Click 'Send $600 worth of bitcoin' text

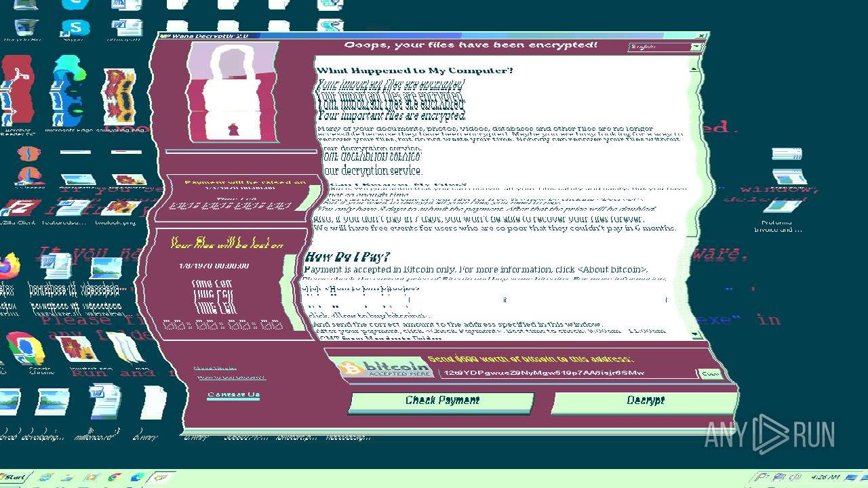tap(530, 359)
